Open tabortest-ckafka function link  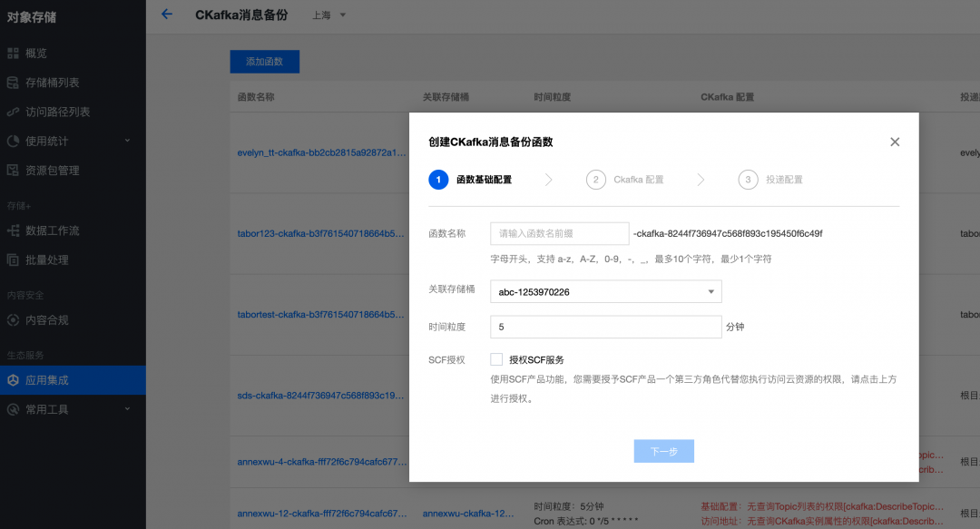click(x=320, y=315)
